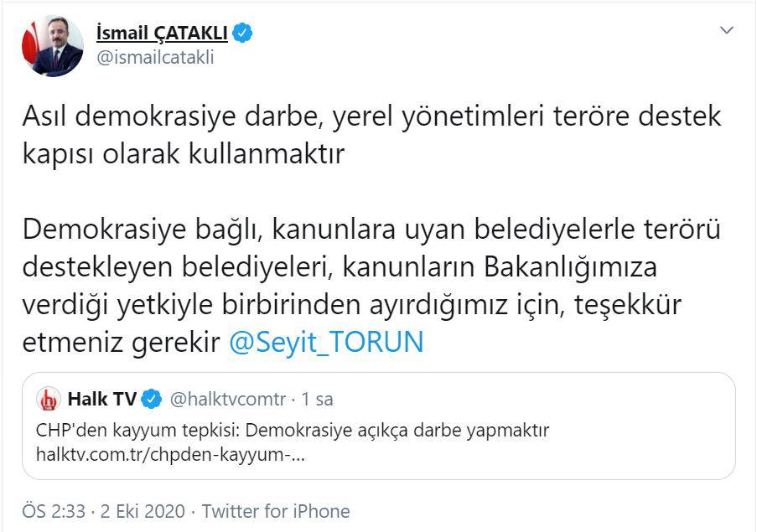Open the tweet options chevron menu
This screenshot has width=757, height=532.
click(727, 30)
